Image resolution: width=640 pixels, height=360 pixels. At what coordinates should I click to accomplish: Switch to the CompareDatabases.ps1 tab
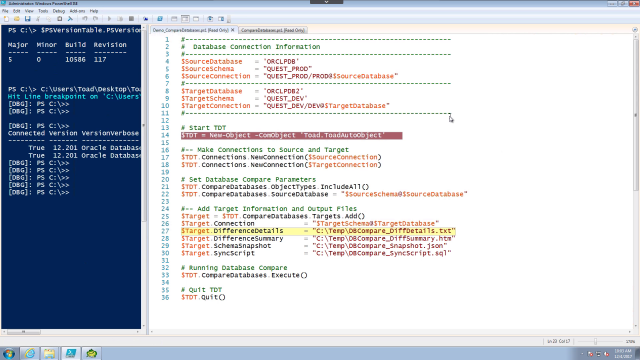273,30
